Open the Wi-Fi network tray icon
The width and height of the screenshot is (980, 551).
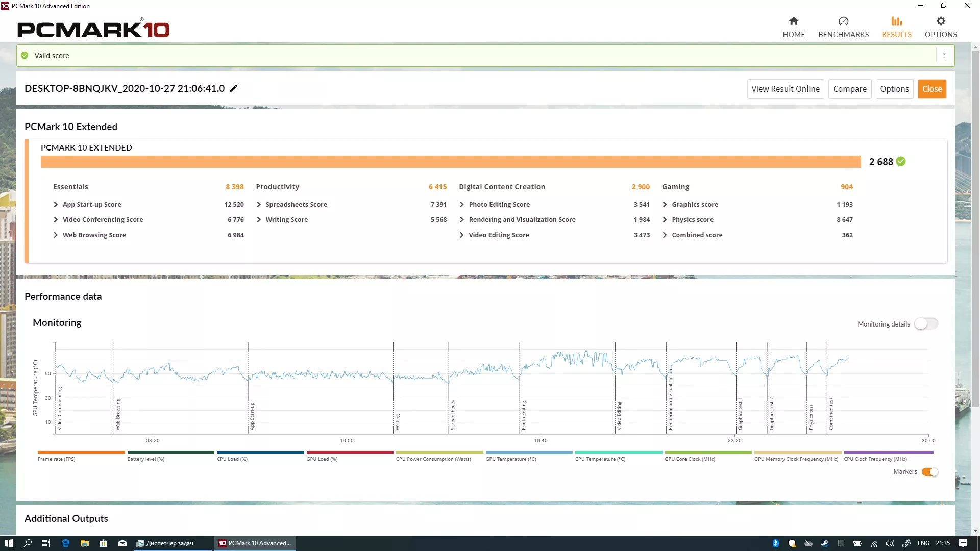(x=874, y=543)
